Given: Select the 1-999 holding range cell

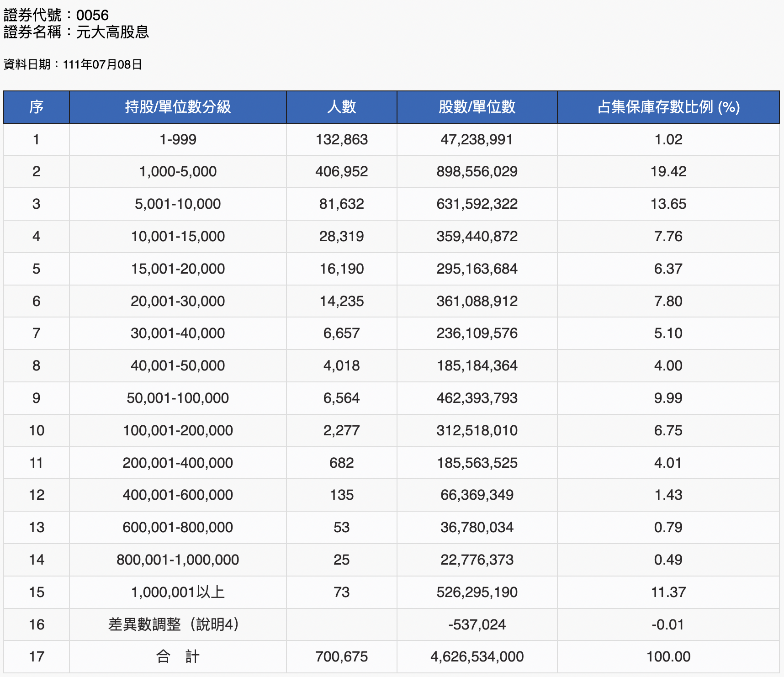Looking at the screenshot, I should pos(178,139).
